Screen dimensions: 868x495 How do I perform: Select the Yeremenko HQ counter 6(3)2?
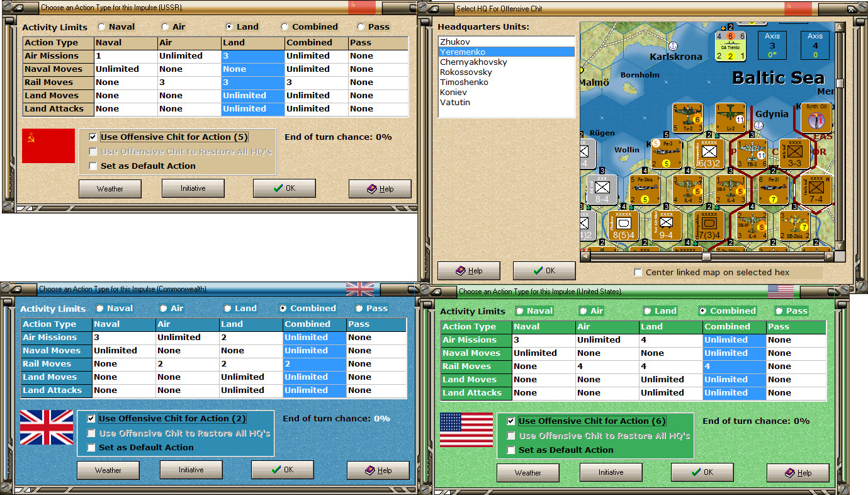709,154
